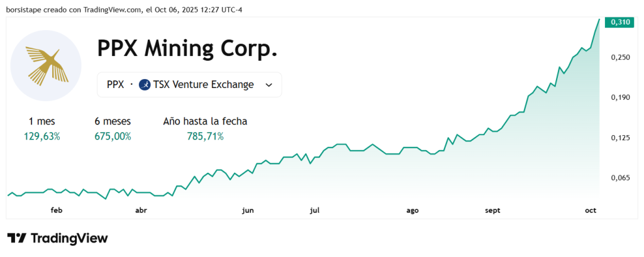Click the 675,00% six-month return value
This screenshot has height=257, width=644.
[113, 136]
